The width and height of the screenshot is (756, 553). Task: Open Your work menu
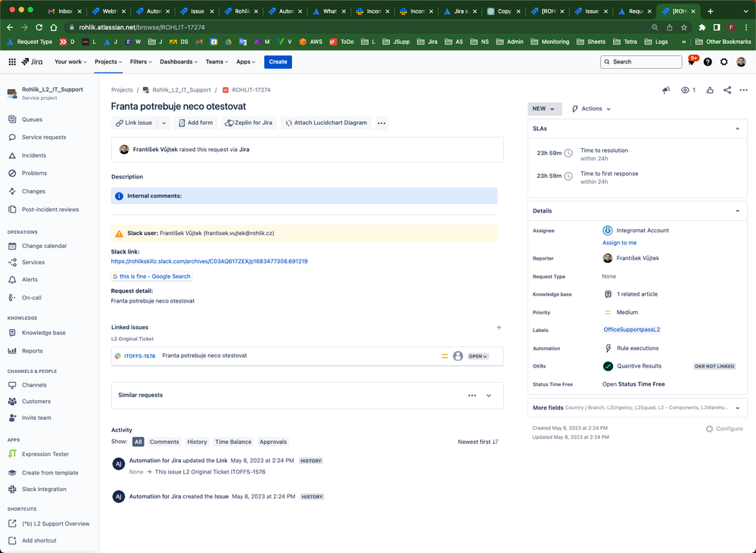(x=70, y=62)
